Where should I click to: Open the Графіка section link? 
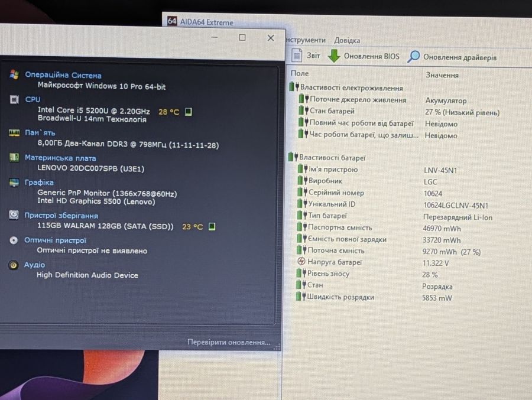click(39, 183)
